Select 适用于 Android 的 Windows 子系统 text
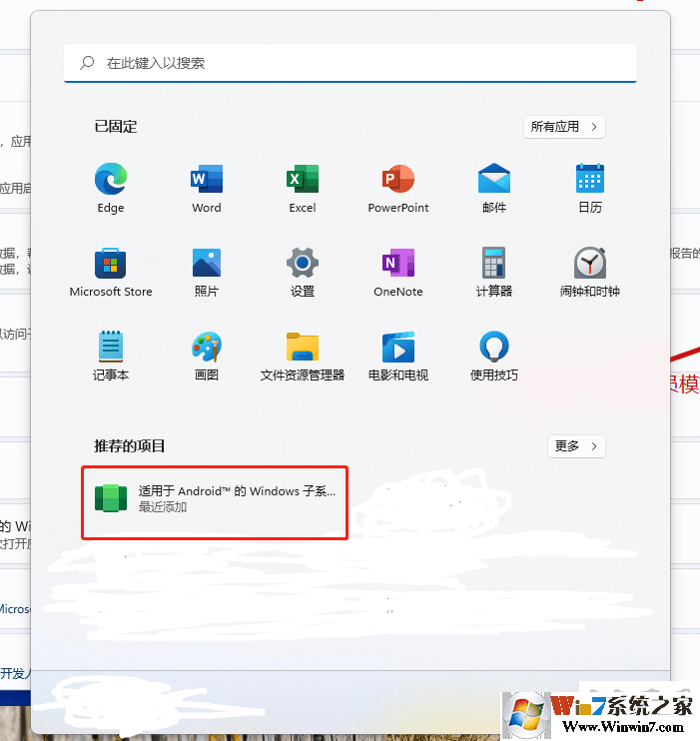The height and width of the screenshot is (741, 700). pyautogui.click(x=237, y=491)
